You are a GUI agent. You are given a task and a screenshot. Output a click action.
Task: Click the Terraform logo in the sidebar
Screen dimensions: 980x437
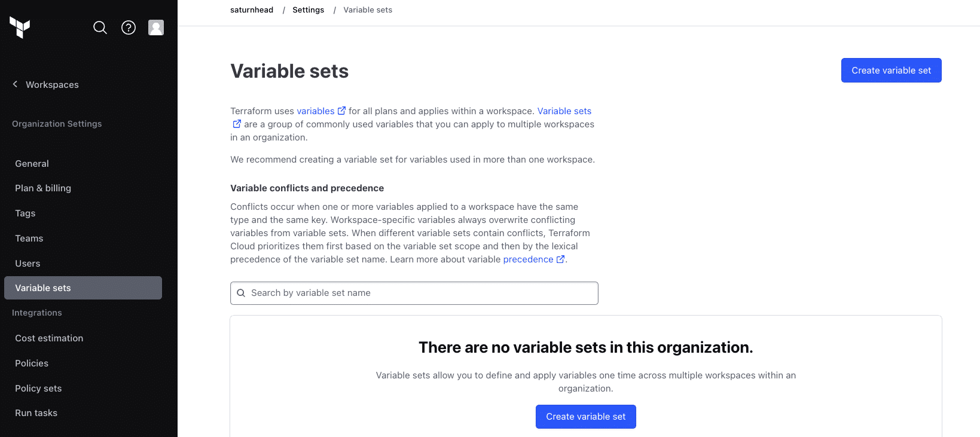click(20, 27)
